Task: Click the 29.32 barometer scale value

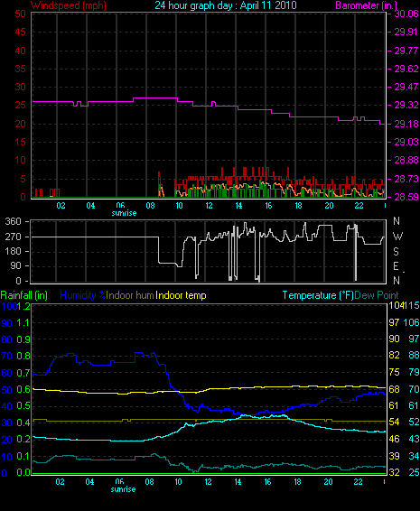Action: [x=406, y=105]
